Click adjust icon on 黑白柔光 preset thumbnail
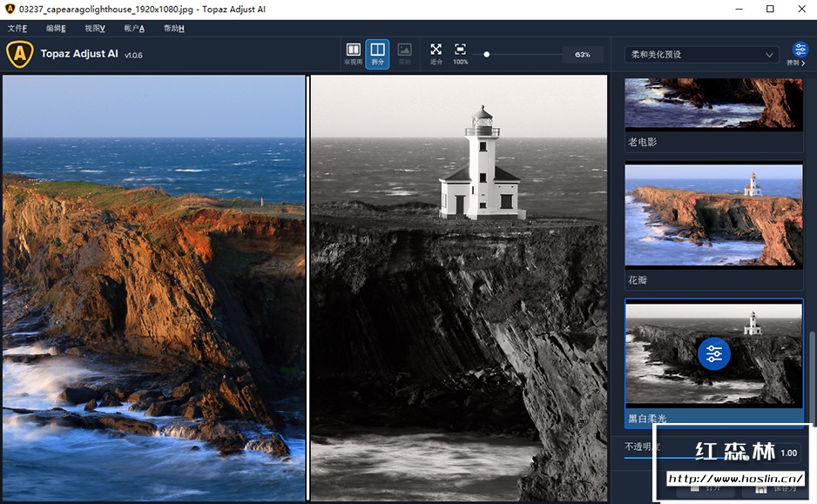817x504 pixels. point(714,353)
